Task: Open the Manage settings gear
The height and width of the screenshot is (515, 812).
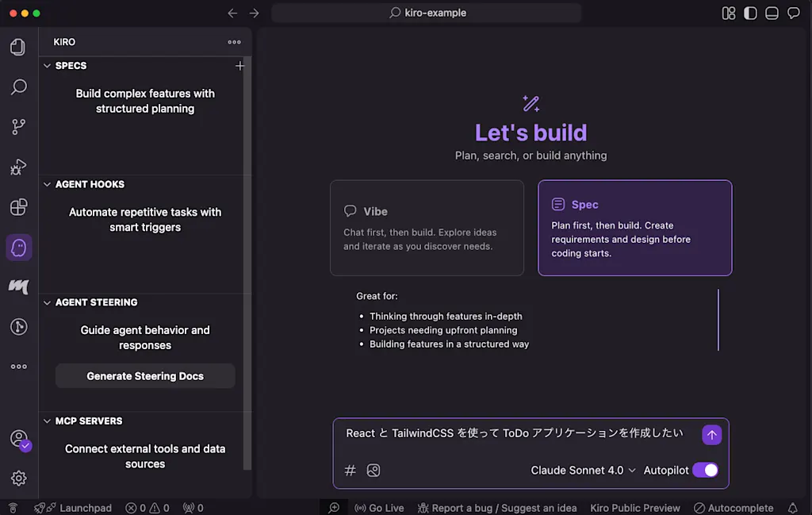Action: [x=19, y=478]
